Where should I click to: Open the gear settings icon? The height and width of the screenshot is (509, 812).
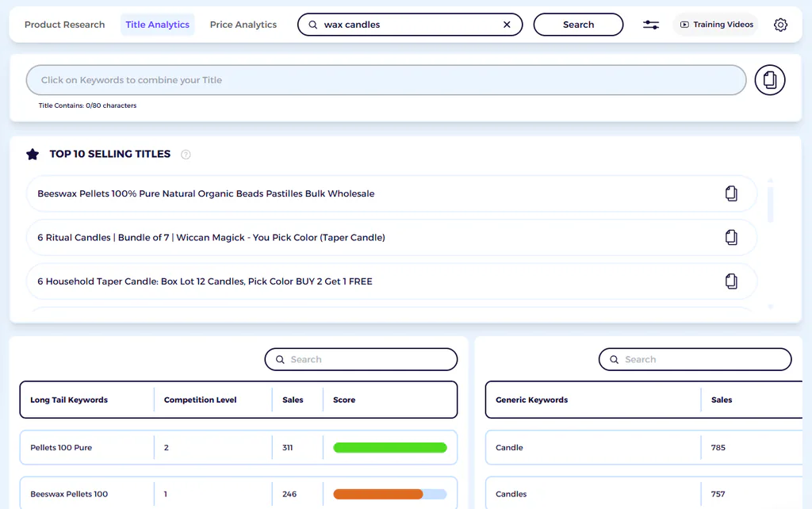780,25
